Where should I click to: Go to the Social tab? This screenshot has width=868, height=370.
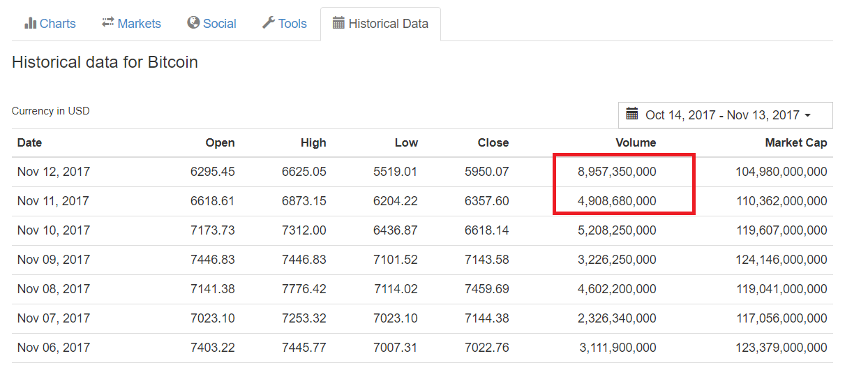tap(212, 24)
